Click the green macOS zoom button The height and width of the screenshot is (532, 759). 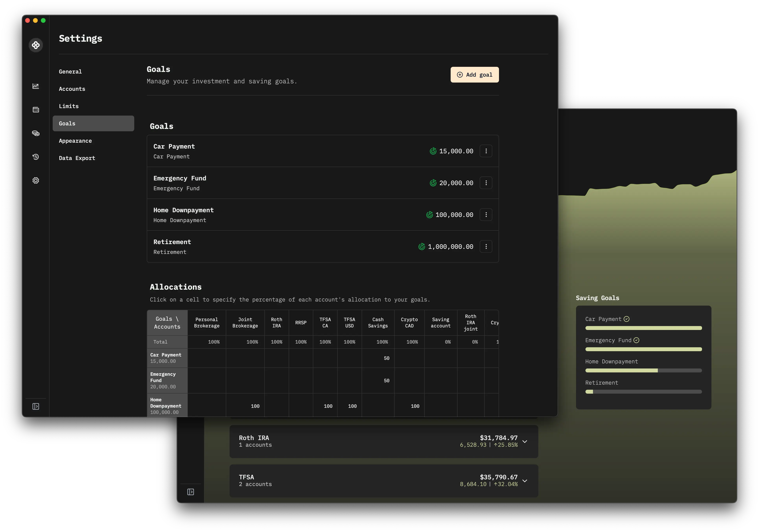tap(43, 20)
